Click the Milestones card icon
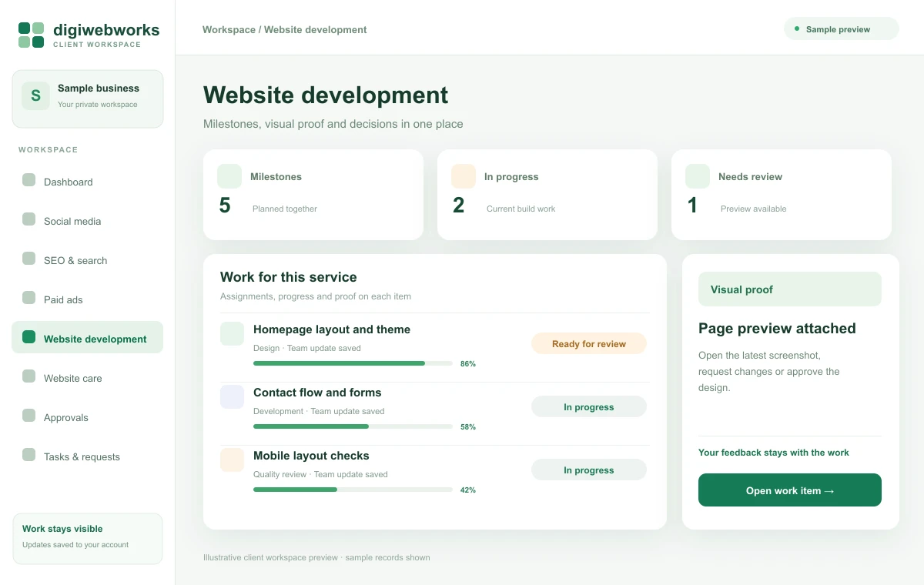This screenshot has height=585, width=924. point(229,176)
